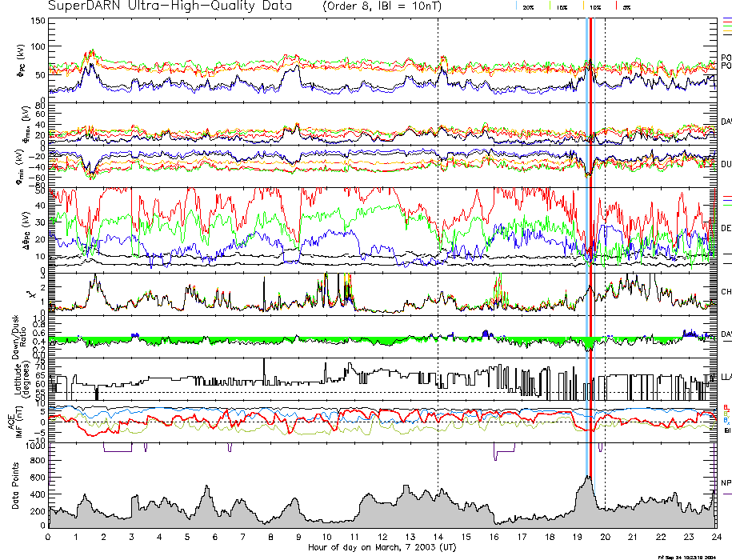Click the '15%' legend label
The image size is (732, 560).
[x=562, y=7]
